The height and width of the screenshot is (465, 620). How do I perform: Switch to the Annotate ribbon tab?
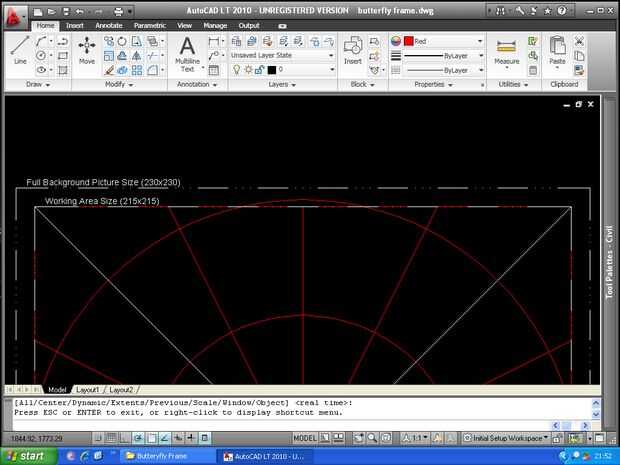click(x=109, y=25)
